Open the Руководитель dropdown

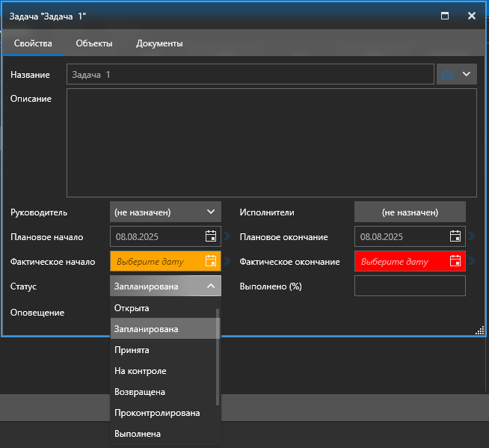pyautogui.click(x=166, y=212)
